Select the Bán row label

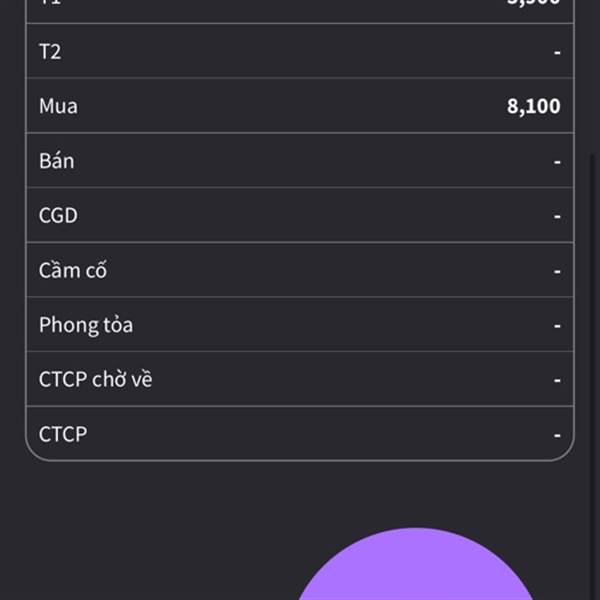click(x=57, y=160)
